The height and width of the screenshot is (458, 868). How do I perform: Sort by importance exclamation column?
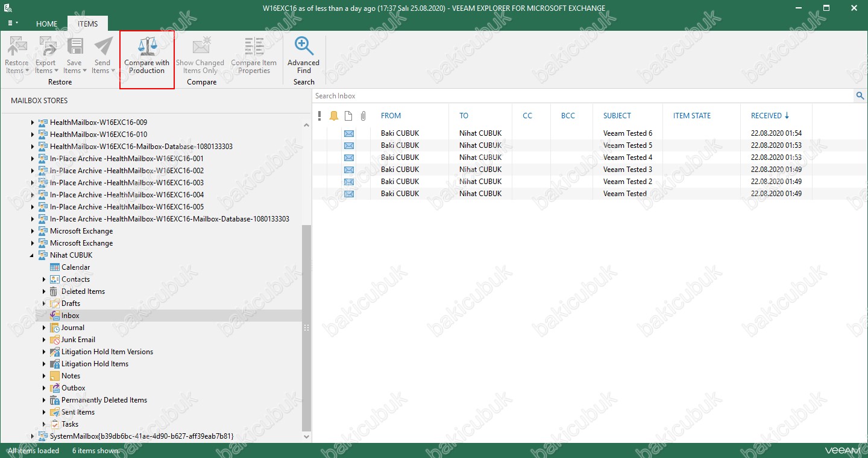tap(320, 116)
